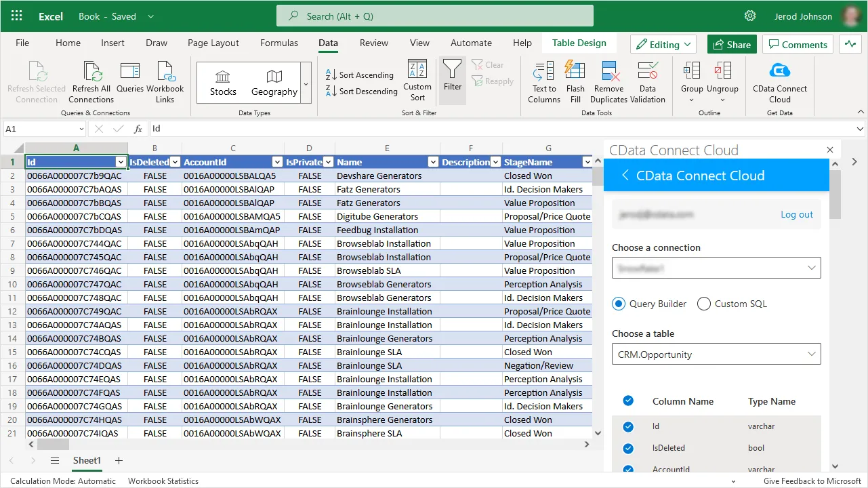Viewport: 868px width, 488px height.
Task: Click the Share button
Action: 732,43
